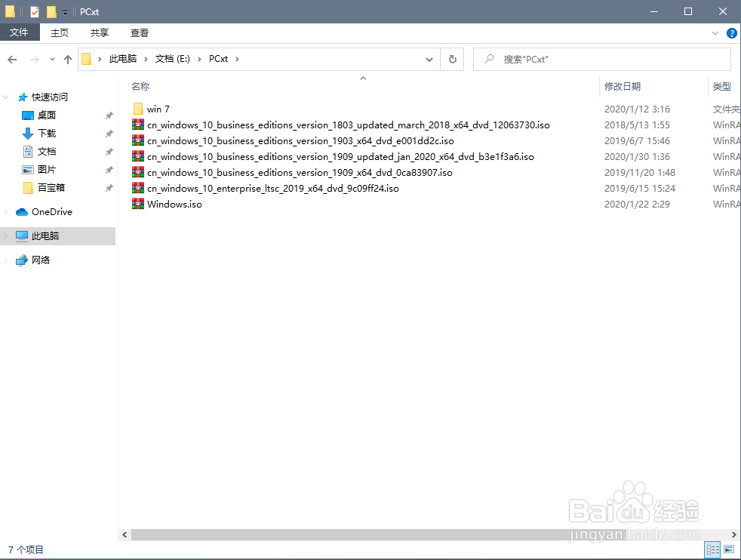Switch to the 共享 ribbon tab

(100, 32)
